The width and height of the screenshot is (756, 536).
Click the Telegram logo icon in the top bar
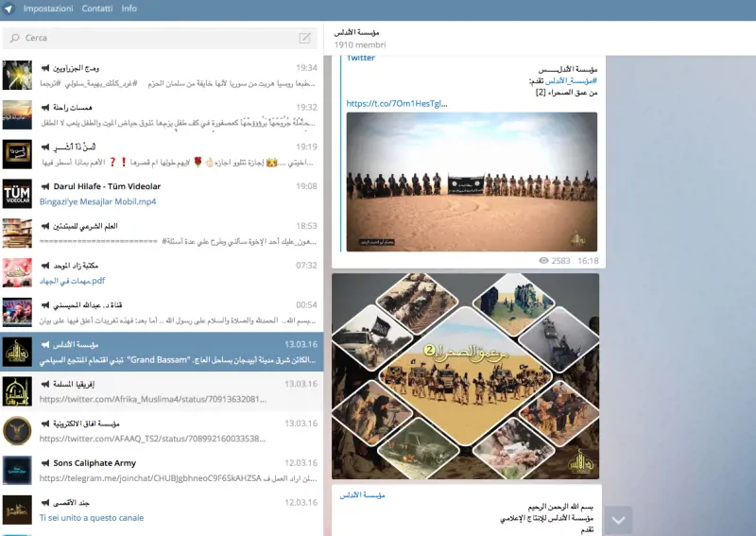9,9
